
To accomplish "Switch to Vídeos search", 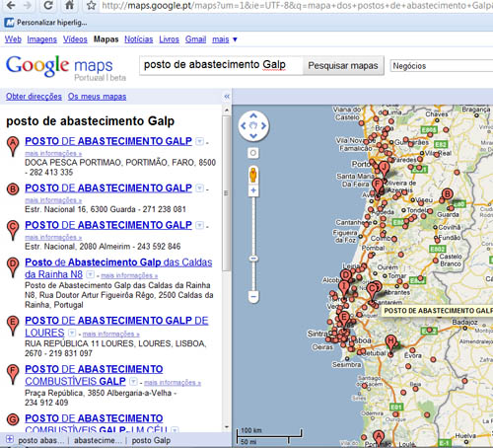I will 75,39.
